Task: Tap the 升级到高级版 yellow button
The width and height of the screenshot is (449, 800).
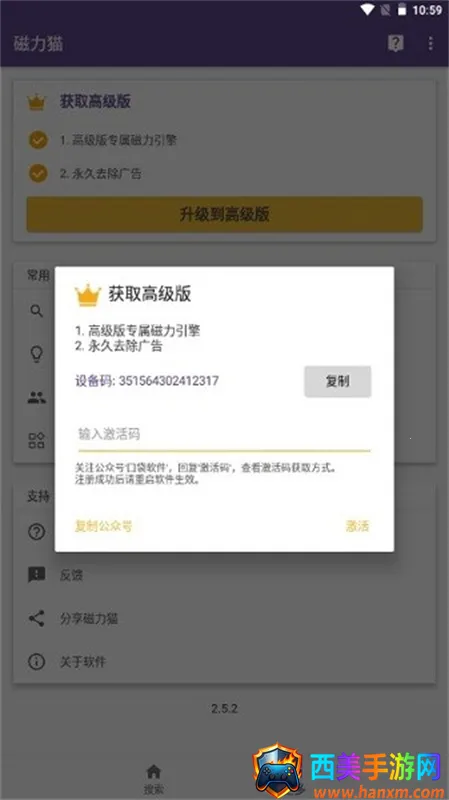Action: coord(224,214)
